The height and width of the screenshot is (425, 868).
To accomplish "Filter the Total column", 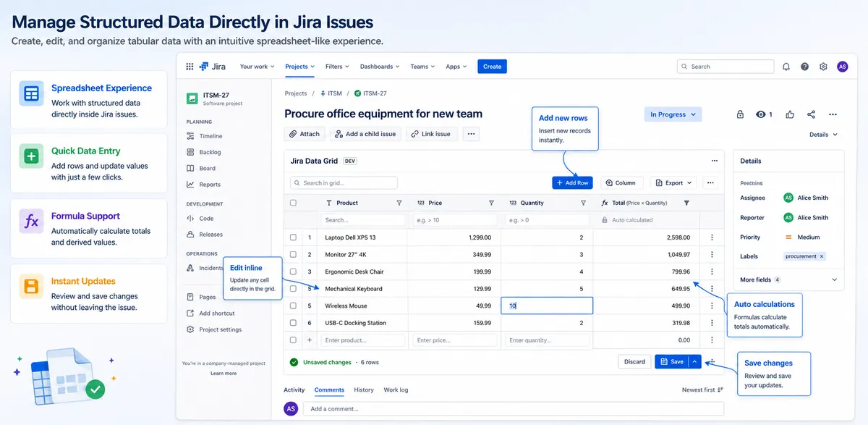I will (686, 203).
